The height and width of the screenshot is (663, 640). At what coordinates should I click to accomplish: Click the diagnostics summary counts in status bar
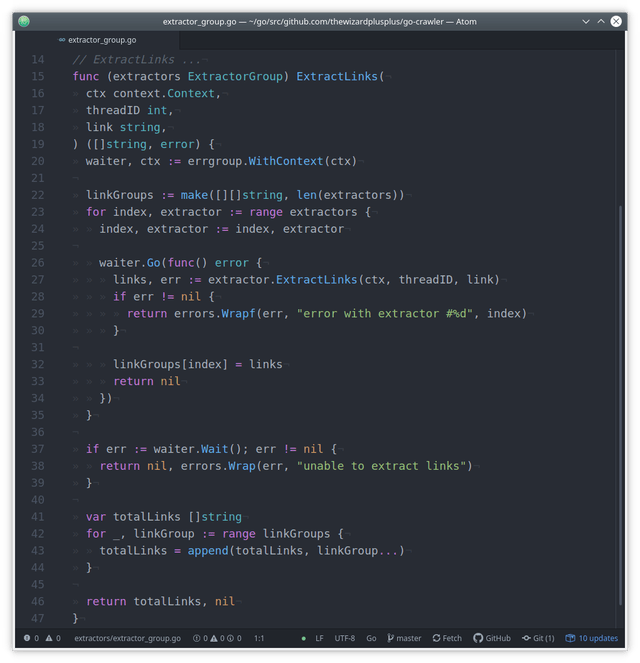pyautogui.click(x=217, y=638)
